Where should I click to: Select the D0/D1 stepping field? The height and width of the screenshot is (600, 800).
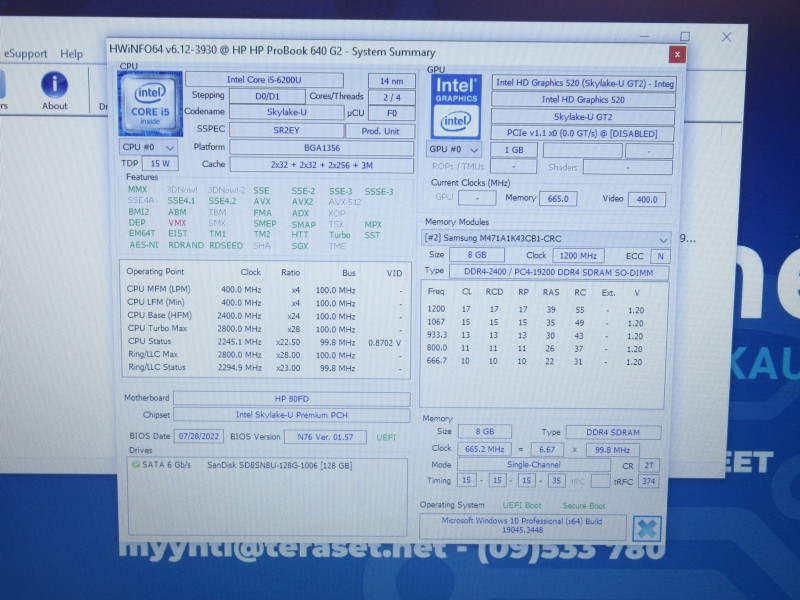[267, 96]
